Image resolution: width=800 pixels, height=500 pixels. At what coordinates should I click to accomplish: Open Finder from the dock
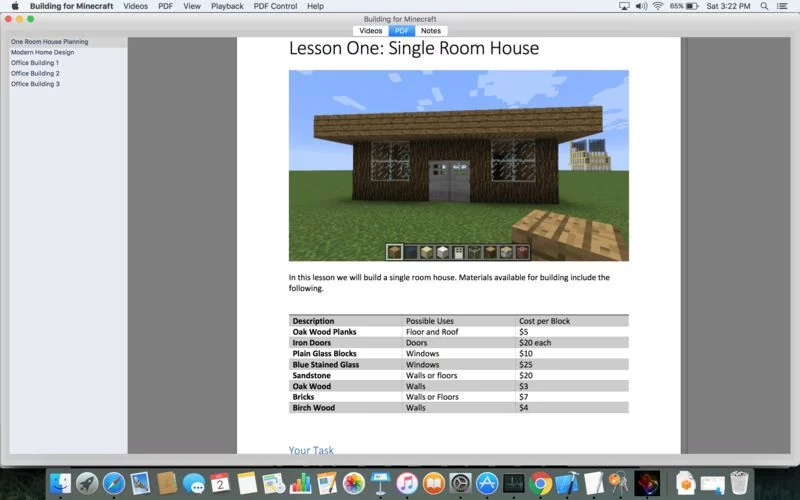pyautogui.click(x=60, y=483)
